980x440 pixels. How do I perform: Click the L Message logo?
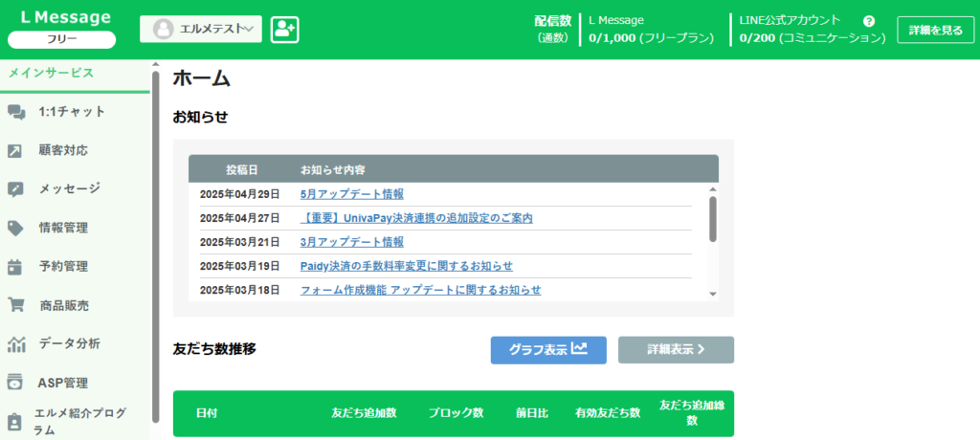point(66,17)
